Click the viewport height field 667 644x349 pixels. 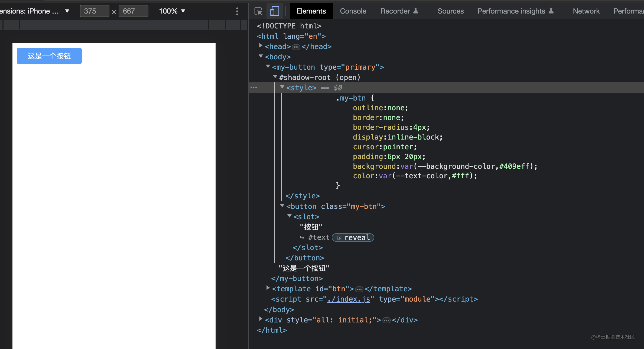click(134, 11)
